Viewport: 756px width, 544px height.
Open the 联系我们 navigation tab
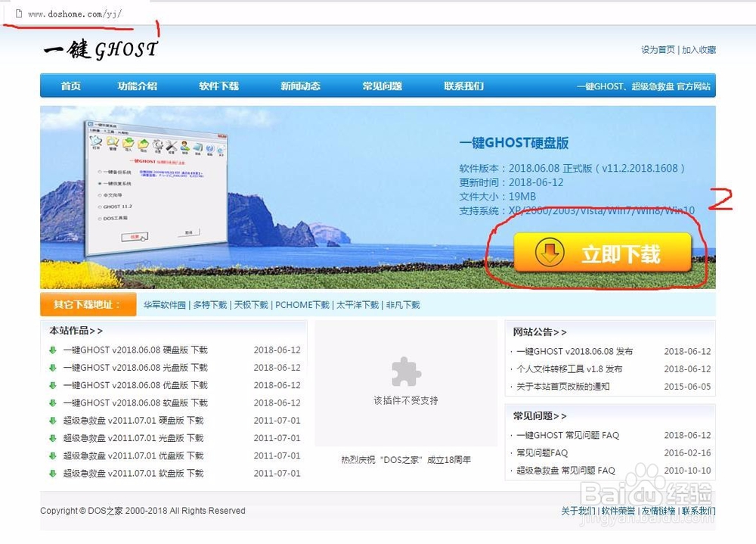click(463, 86)
